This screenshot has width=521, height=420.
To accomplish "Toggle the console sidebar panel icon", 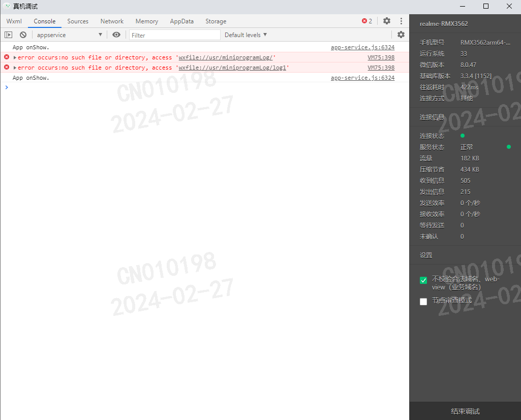I will click(x=8, y=35).
